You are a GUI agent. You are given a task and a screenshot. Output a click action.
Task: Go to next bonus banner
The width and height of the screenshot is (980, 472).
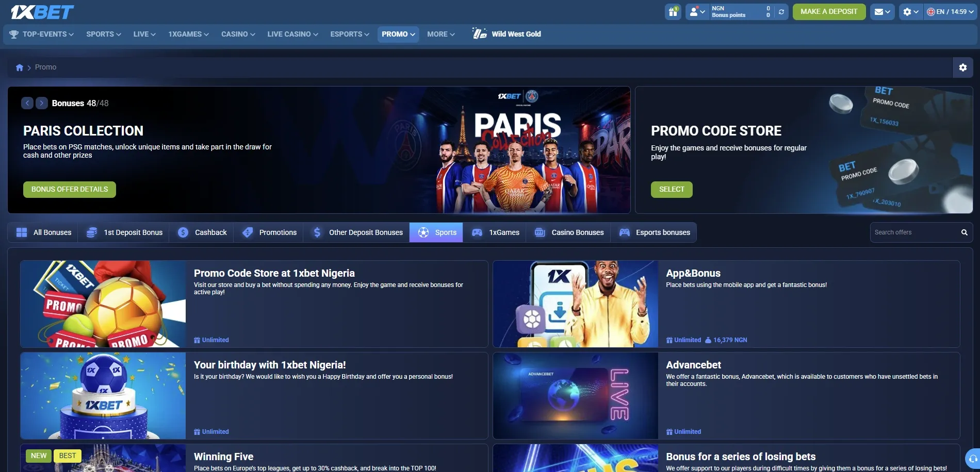[x=42, y=103]
